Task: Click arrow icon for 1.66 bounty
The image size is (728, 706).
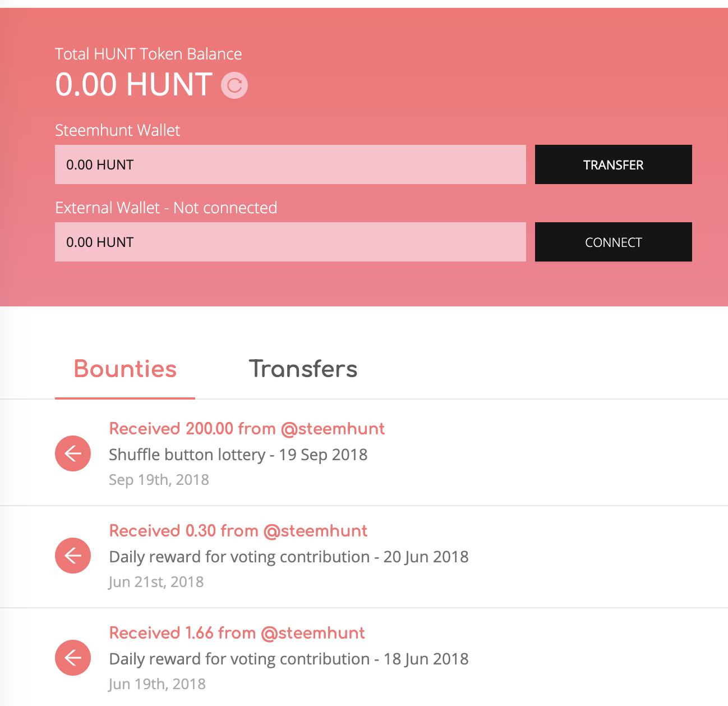Action: pyautogui.click(x=73, y=658)
